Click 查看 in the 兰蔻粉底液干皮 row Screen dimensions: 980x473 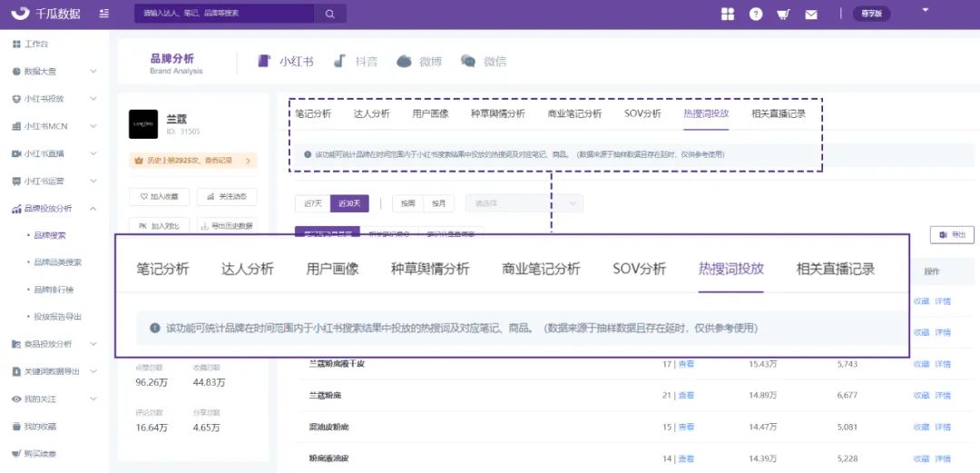tap(686, 364)
